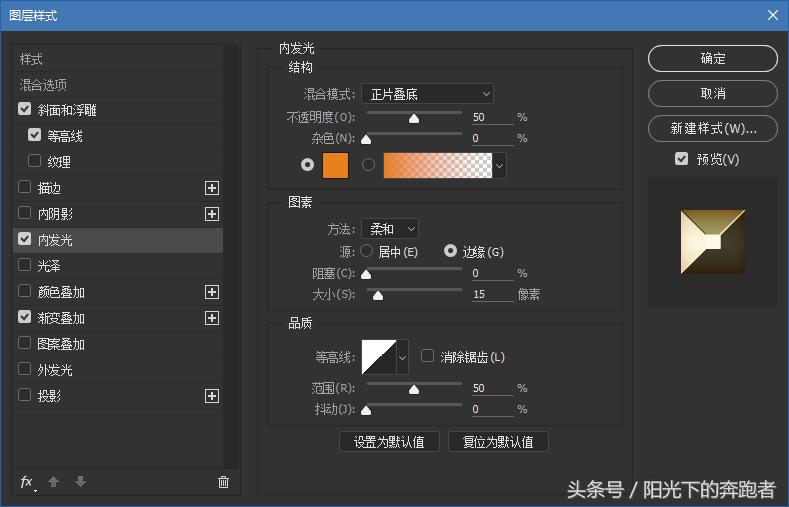Image resolution: width=789 pixels, height=507 pixels.
Task: Click the move effect up arrow
Action: tap(54, 482)
